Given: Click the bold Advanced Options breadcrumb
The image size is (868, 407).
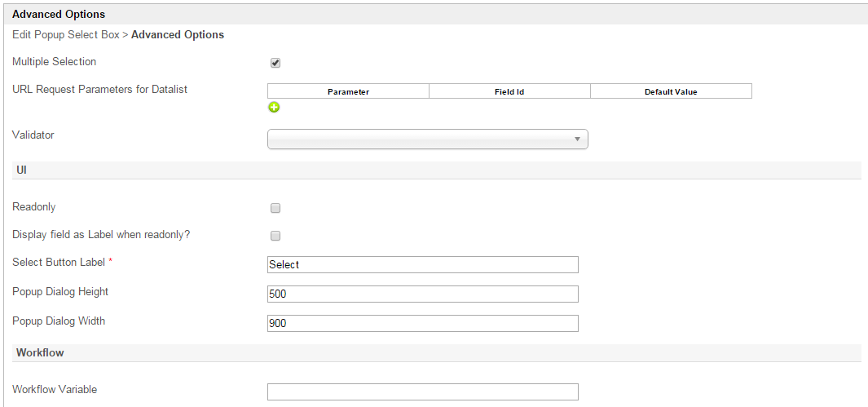Looking at the screenshot, I should click(178, 35).
